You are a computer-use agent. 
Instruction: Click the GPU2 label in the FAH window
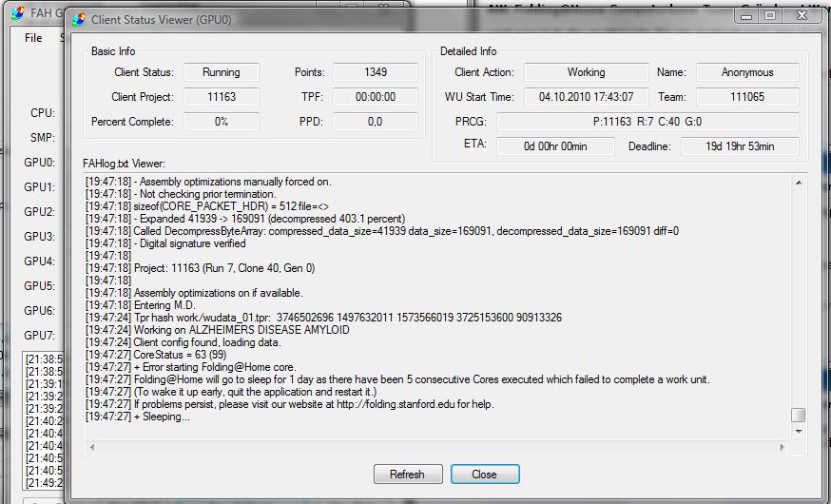pyautogui.click(x=39, y=211)
